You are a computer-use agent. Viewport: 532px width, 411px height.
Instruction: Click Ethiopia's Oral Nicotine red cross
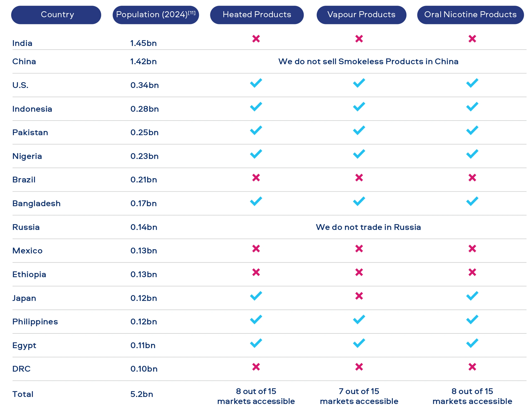click(472, 272)
